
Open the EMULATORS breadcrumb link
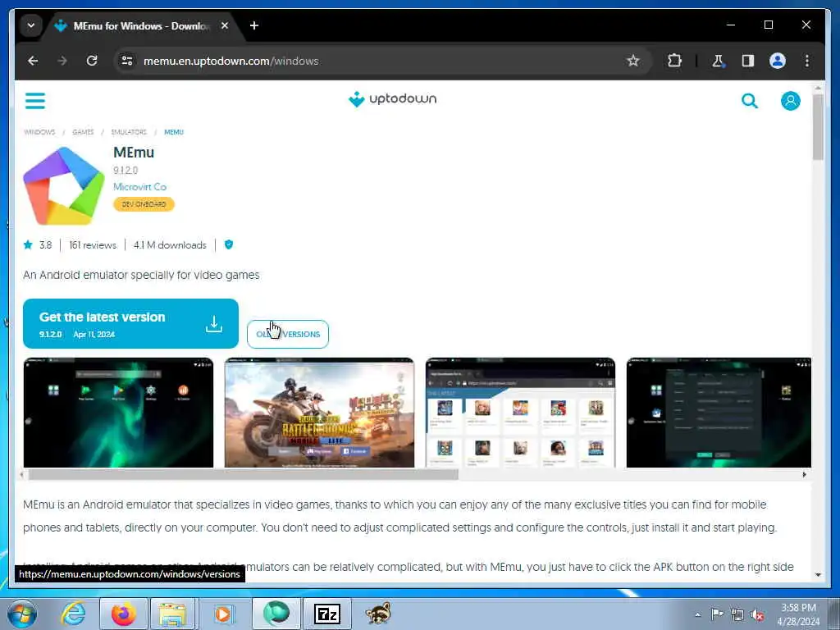pos(129,132)
